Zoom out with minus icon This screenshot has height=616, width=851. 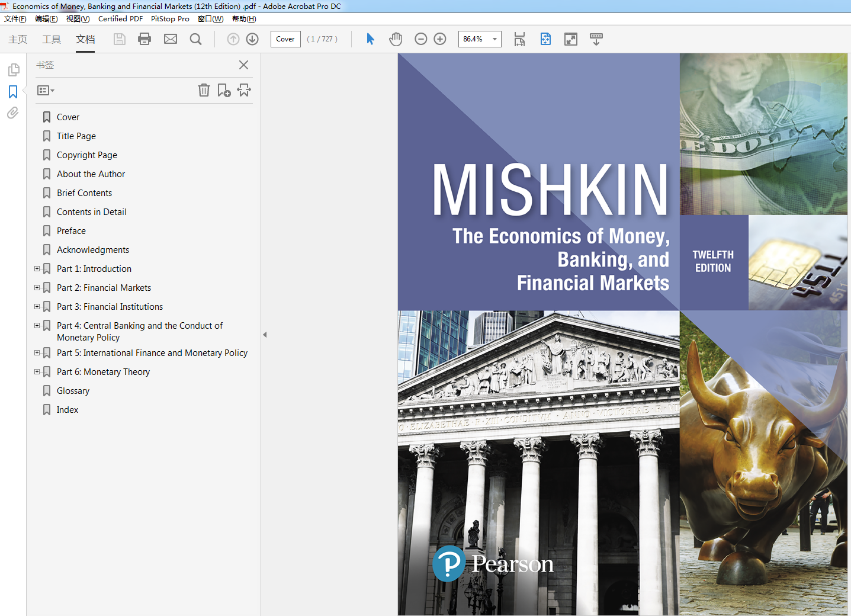421,39
